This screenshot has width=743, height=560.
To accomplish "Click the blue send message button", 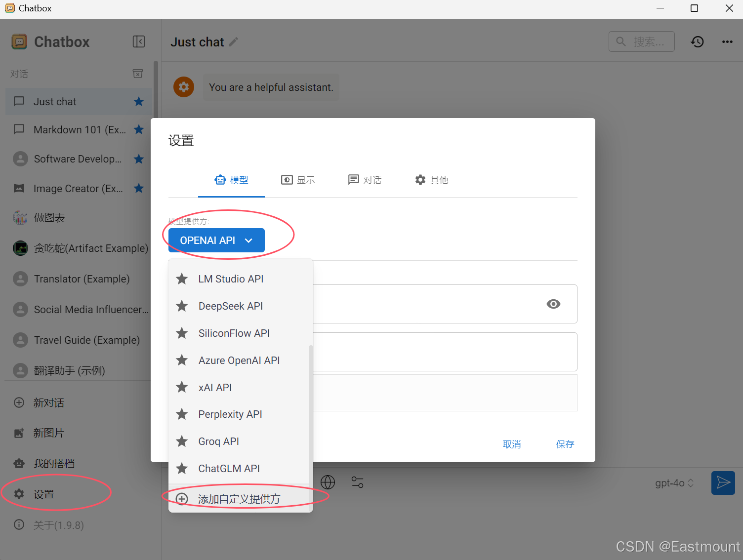I will coord(723,482).
